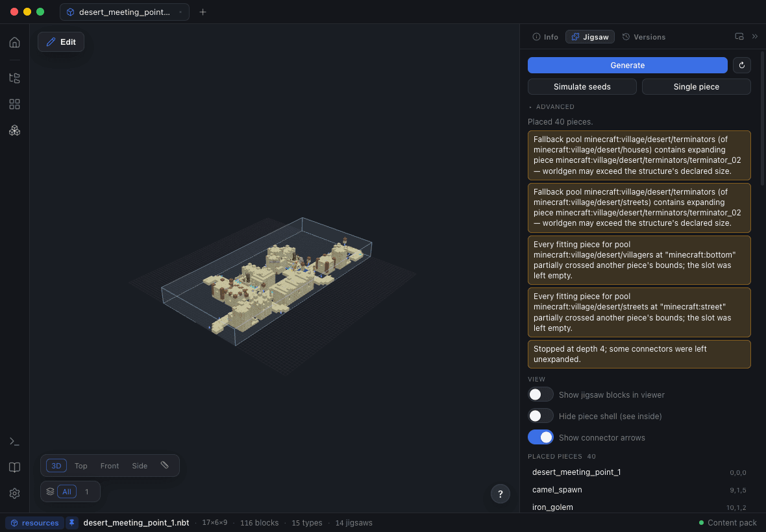Select the camel_spawn placed piece row
766x532 pixels.
pos(639,490)
